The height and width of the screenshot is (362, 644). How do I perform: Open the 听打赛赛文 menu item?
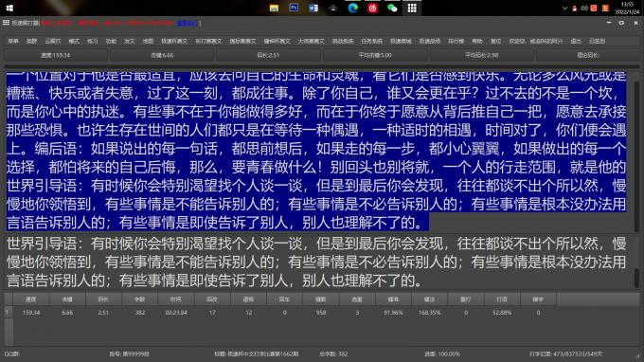(208, 41)
